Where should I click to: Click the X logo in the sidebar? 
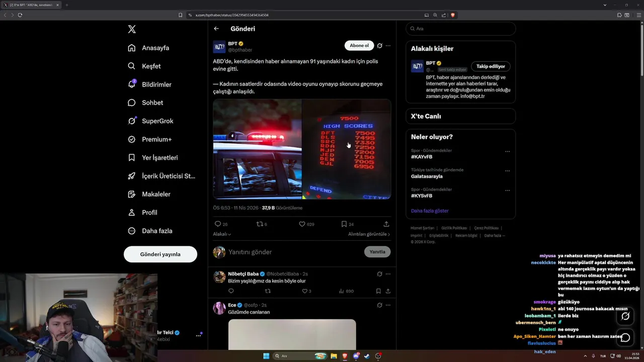tap(132, 29)
